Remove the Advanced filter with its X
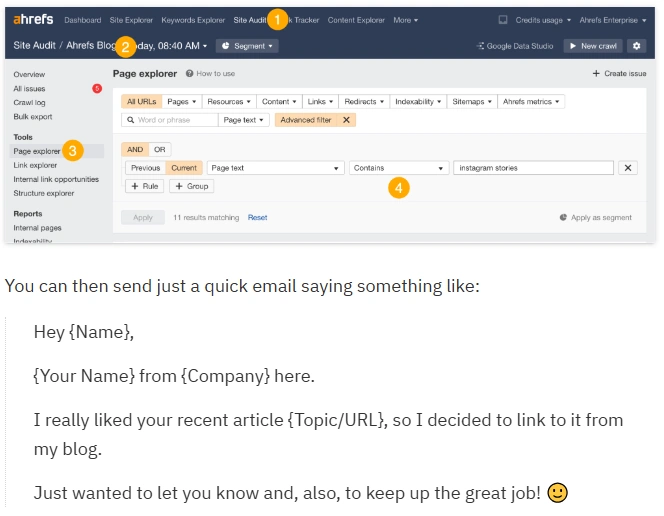This screenshot has height=516, width=664. (346, 120)
